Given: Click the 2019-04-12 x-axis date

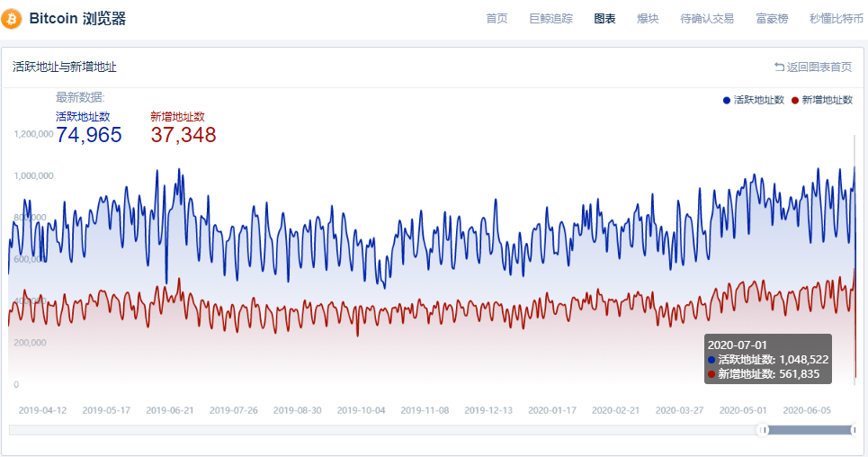Looking at the screenshot, I should click(x=42, y=410).
